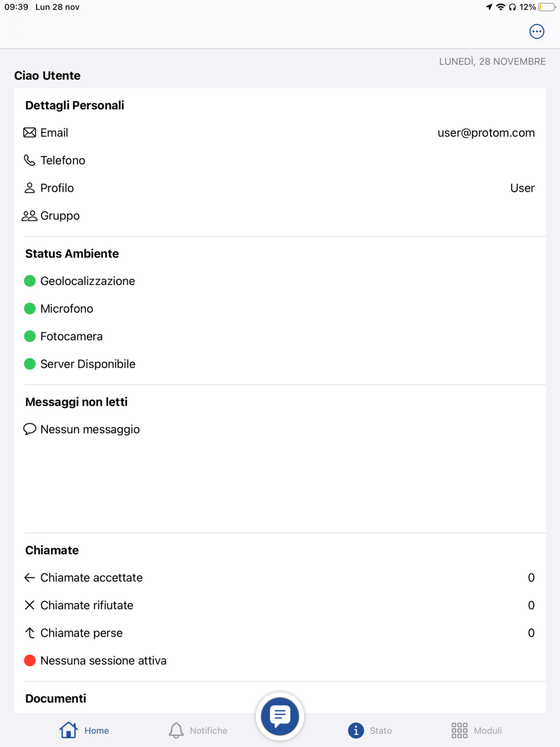Switch to the Home tab
Viewport: 560px width, 747px height.
[85, 730]
